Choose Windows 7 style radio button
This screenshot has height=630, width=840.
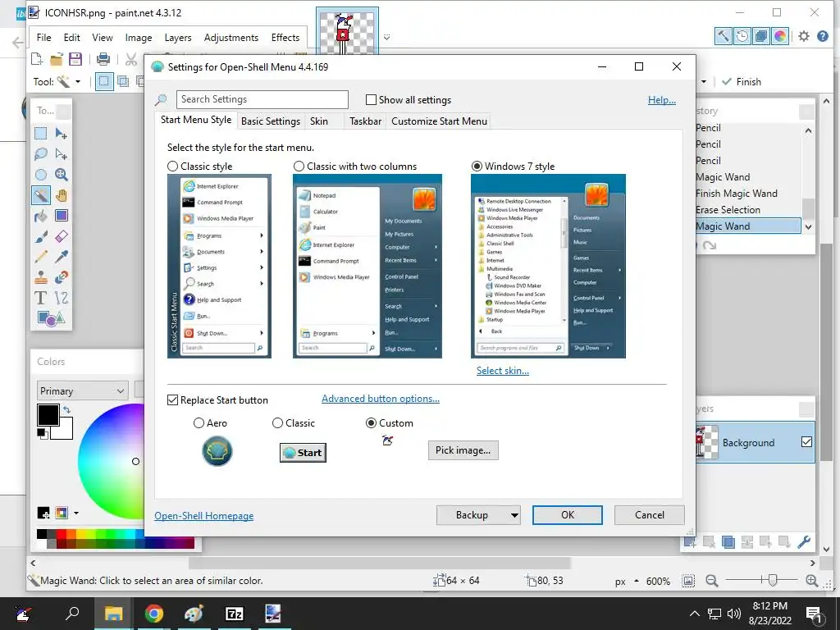477,166
